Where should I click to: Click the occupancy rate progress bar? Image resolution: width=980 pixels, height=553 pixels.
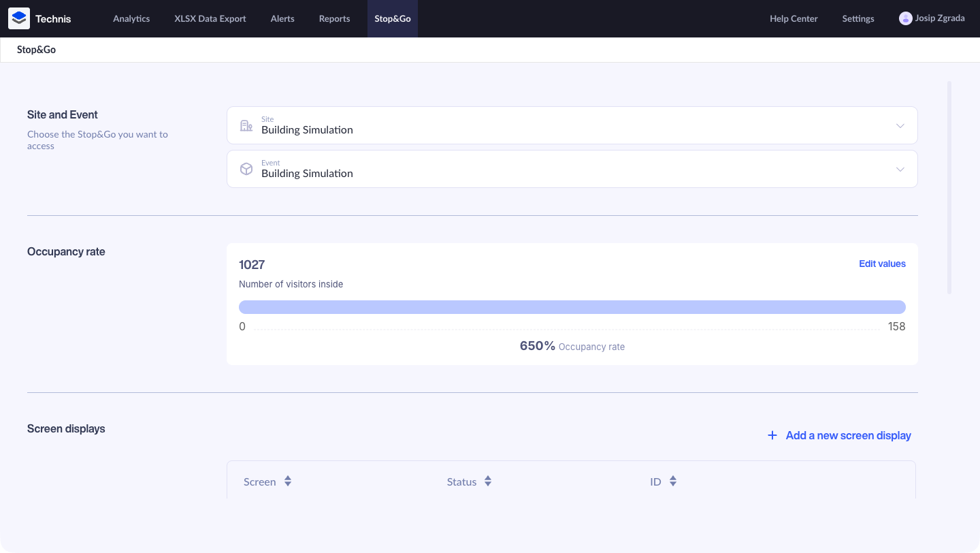click(x=572, y=307)
